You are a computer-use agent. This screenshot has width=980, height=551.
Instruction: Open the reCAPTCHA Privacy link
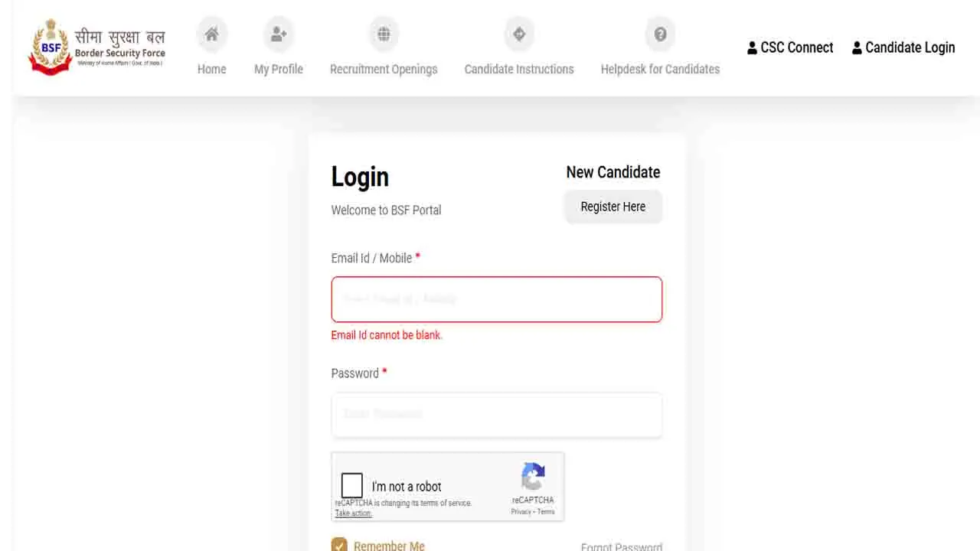pyautogui.click(x=521, y=511)
